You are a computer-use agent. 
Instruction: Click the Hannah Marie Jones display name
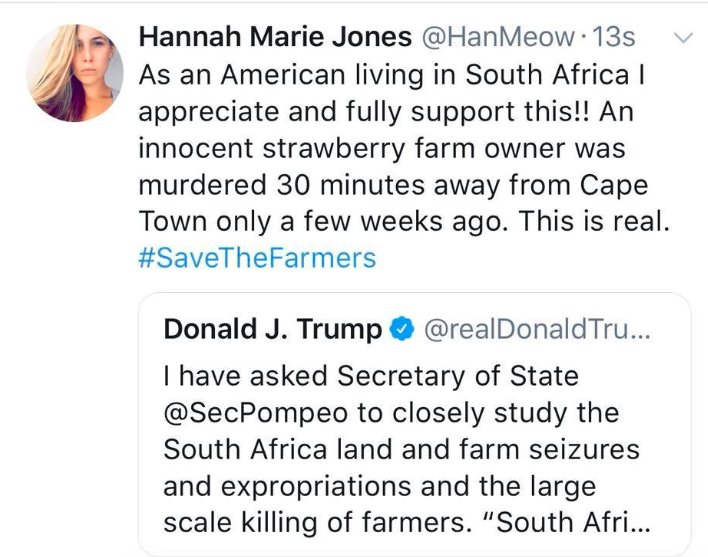click(x=274, y=38)
